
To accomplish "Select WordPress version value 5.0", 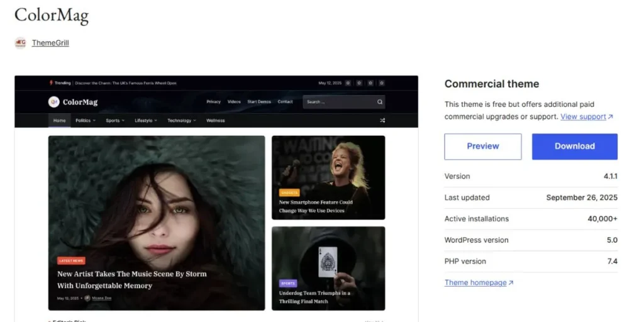I will pyautogui.click(x=612, y=240).
